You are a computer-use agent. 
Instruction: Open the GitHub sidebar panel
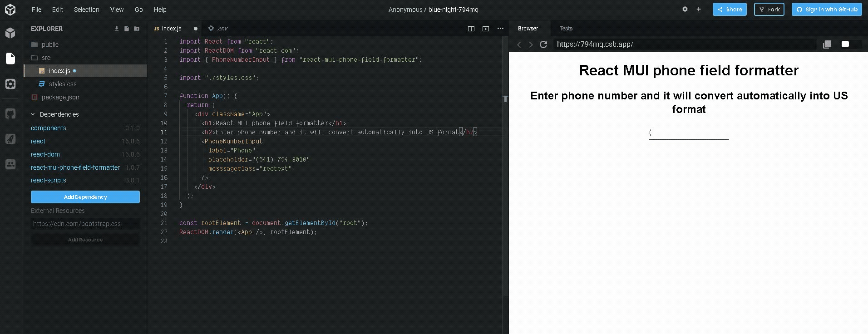[x=10, y=113]
